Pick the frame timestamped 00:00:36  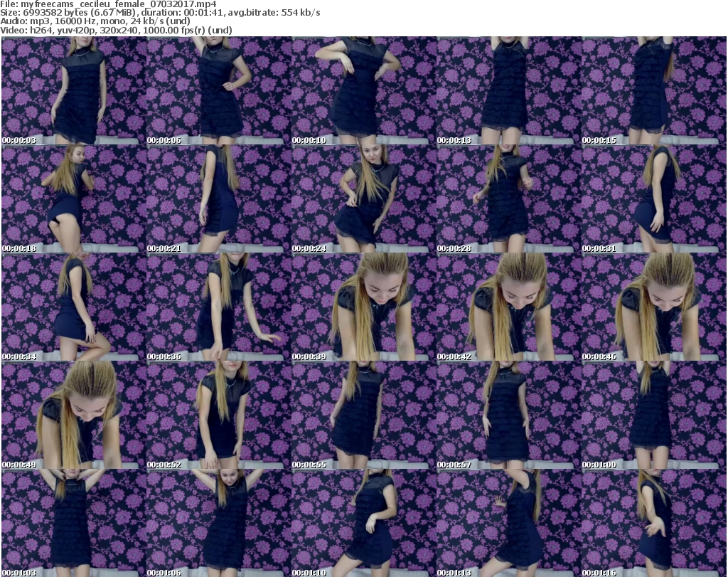pyautogui.click(x=219, y=307)
